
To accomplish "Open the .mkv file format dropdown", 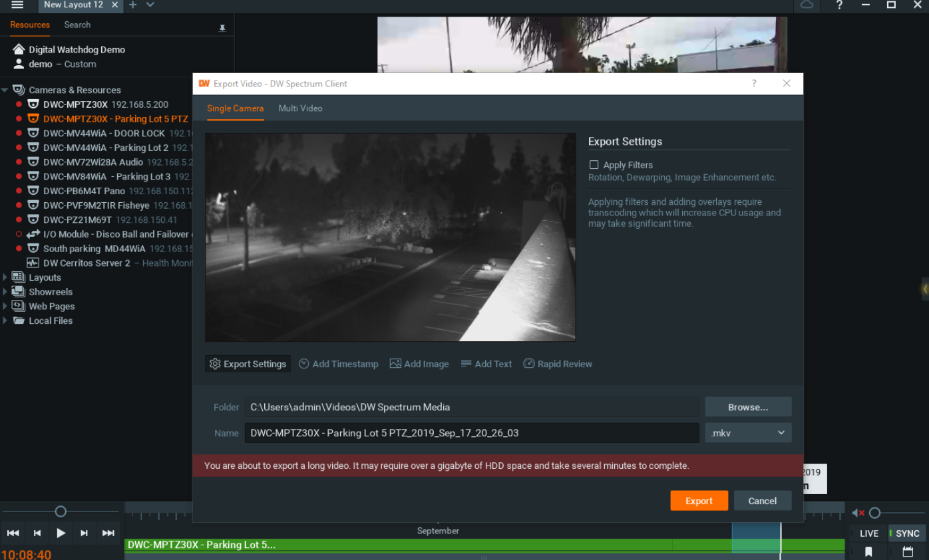I will (748, 433).
